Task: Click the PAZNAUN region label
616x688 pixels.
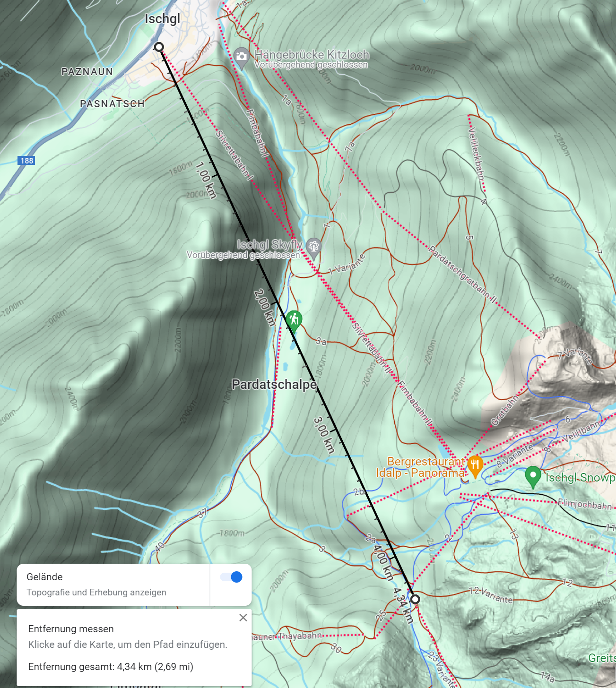Action: pos(87,72)
